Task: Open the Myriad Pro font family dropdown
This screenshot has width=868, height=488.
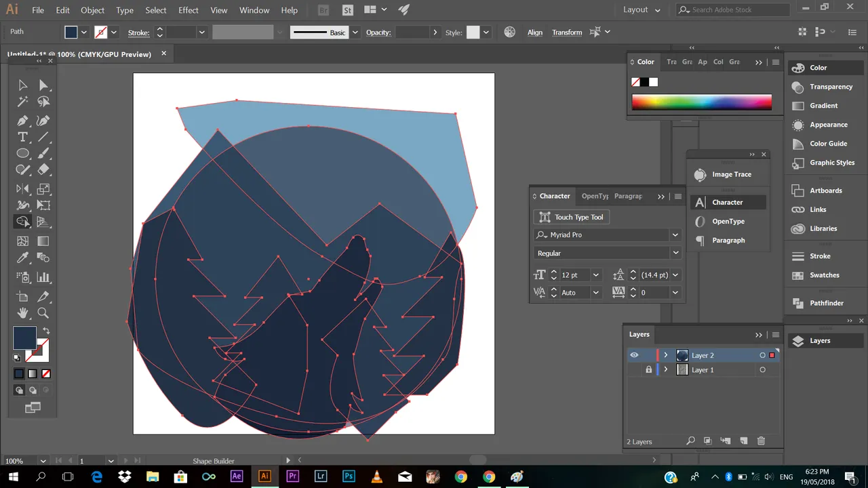Action: coord(675,235)
